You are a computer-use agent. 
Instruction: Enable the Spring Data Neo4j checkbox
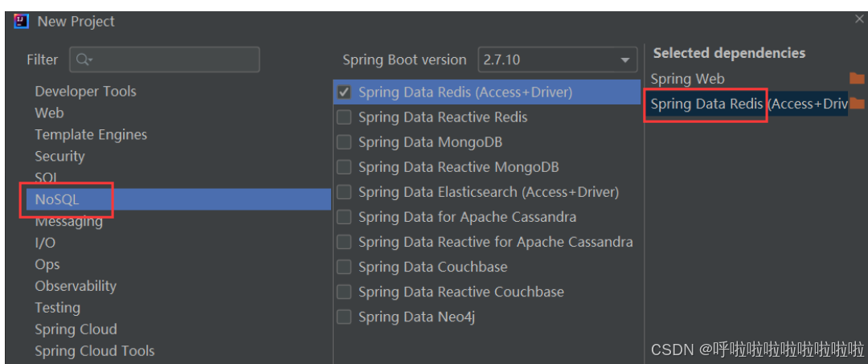point(344,317)
